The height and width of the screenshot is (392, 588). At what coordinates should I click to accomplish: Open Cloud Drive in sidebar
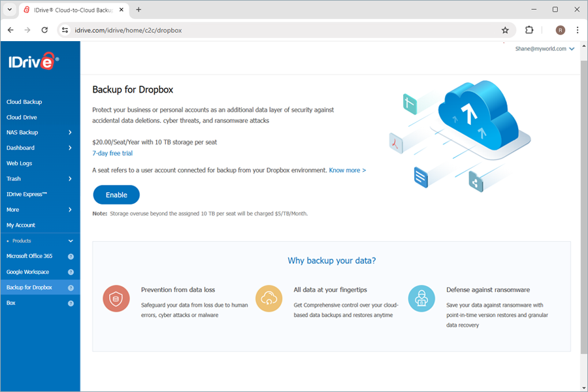pos(22,118)
